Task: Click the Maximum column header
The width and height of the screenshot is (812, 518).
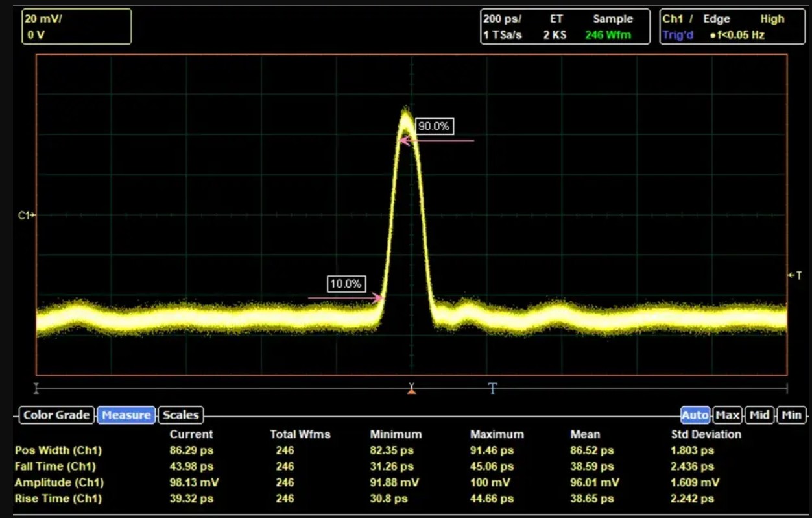Action: pyautogui.click(x=497, y=434)
